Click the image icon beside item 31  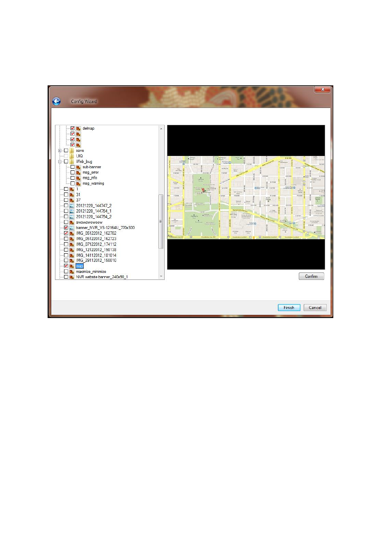click(x=72, y=195)
